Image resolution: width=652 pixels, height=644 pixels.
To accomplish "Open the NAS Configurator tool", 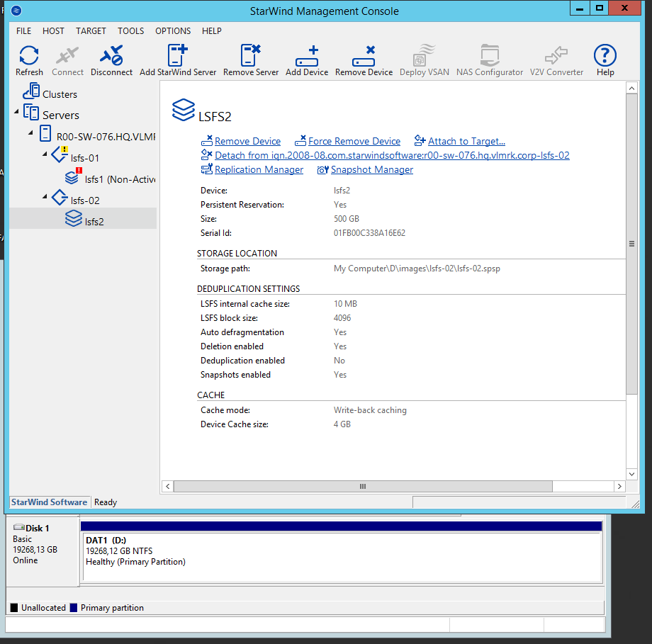I will [490, 55].
